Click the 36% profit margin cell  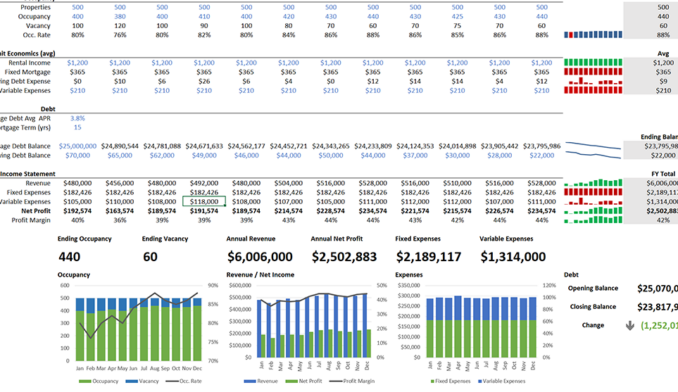click(120, 220)
